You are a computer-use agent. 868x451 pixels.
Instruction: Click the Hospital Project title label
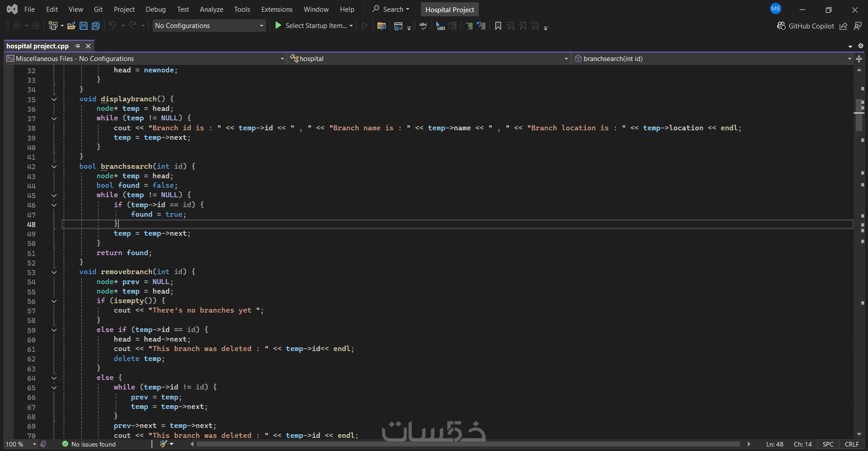pos(449,9)
